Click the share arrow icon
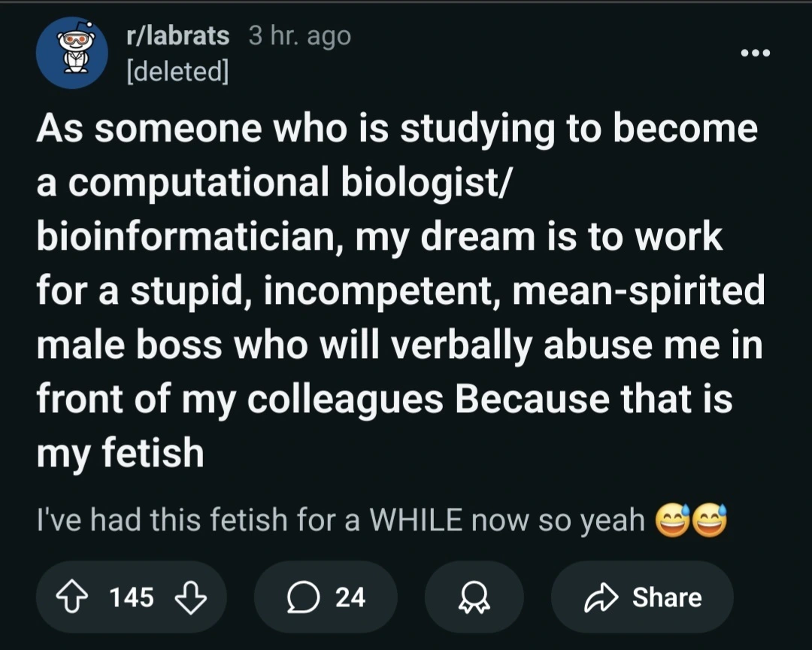The width and height of the screenshot is (812, 650). (x=600, y=597)
